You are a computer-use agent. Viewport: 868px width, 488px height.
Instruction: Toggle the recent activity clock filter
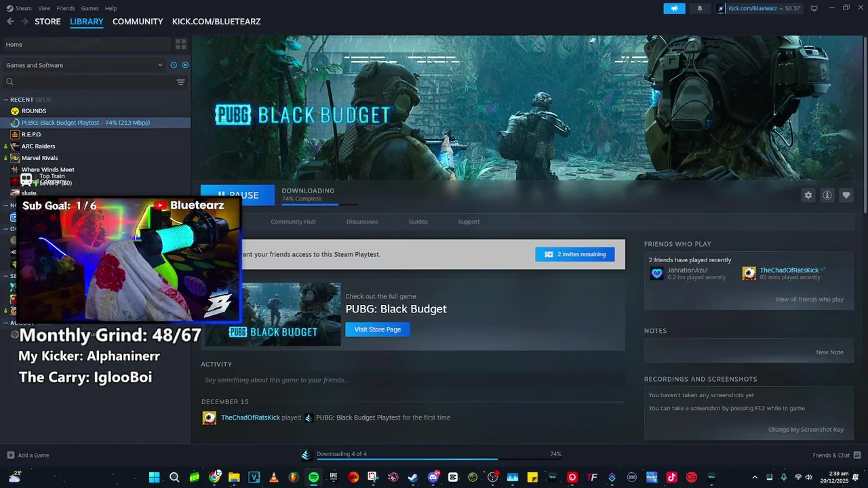[x=174, y=65]
